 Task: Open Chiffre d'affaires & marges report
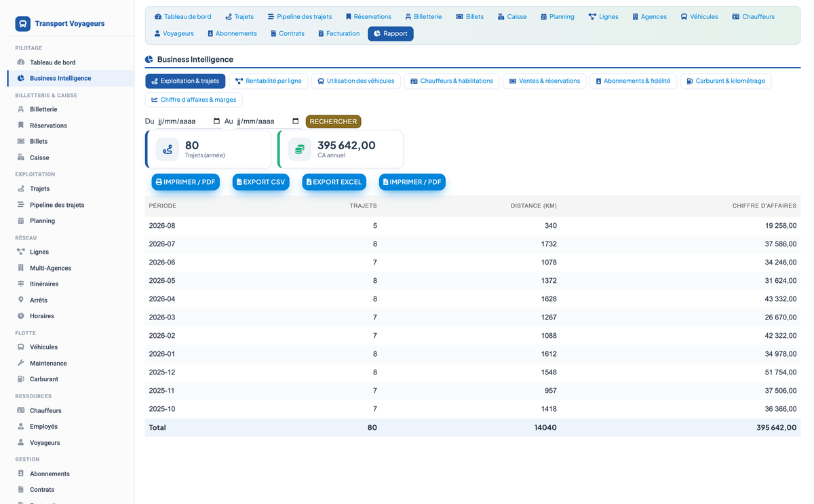[194, 100]
